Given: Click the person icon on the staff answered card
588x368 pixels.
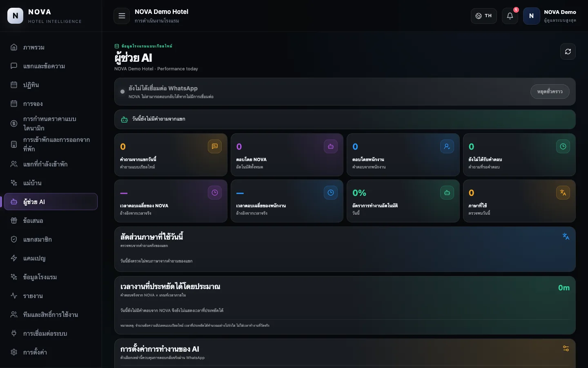Looking at the screenshot, I should (x=447, y=146).
